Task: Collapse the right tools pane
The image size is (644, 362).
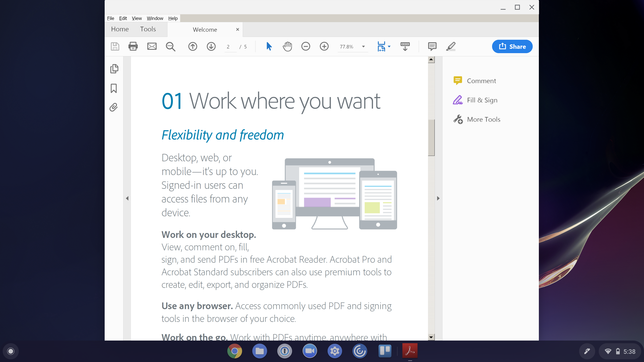Action: tap(438, 198)
